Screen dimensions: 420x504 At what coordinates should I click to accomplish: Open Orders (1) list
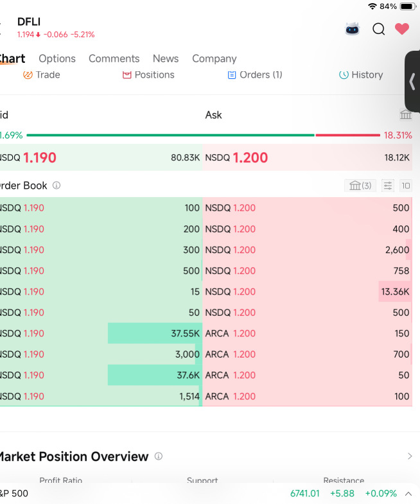click(x=255, y=75)
